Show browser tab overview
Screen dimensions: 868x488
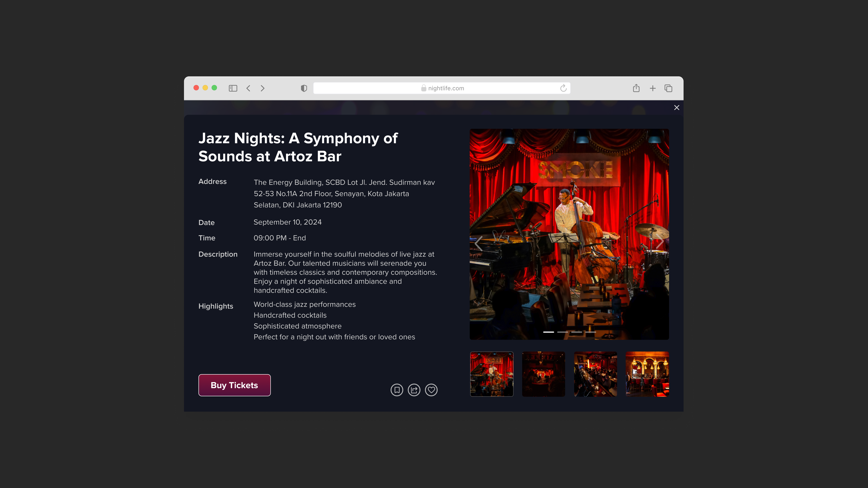click(x=668, y=88)
